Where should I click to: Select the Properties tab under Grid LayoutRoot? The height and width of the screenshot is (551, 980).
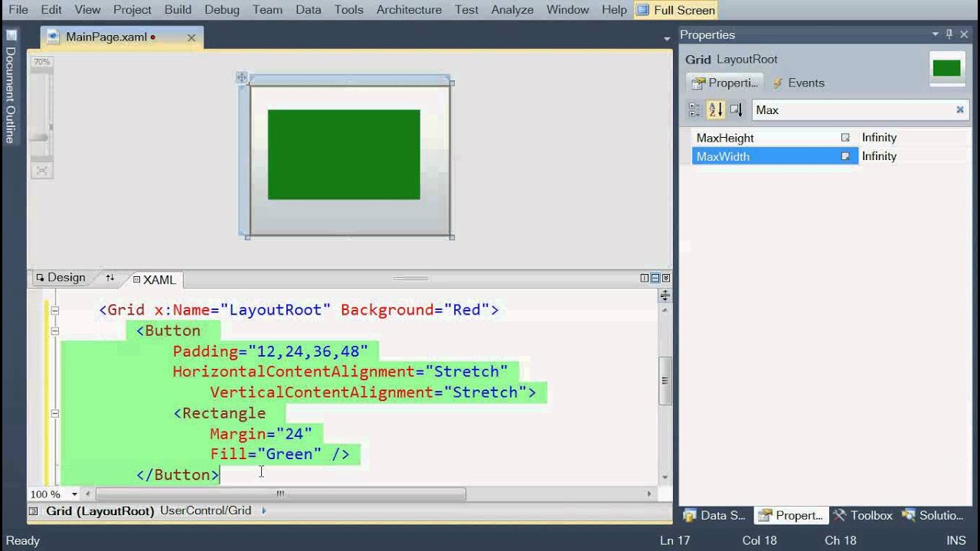(x=724, y=83)
